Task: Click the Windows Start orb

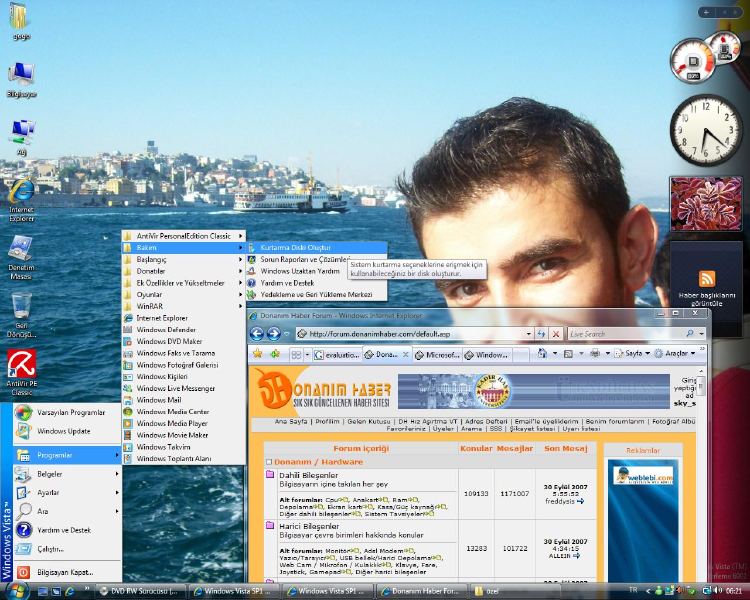Action: point(16,590)
